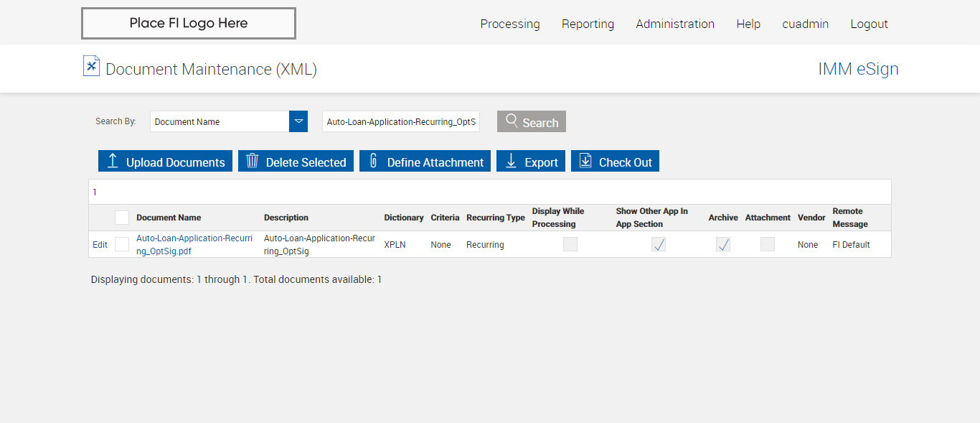Click the Document Maintenance page icon
980x423 pixels.
(x=91, y=67)
